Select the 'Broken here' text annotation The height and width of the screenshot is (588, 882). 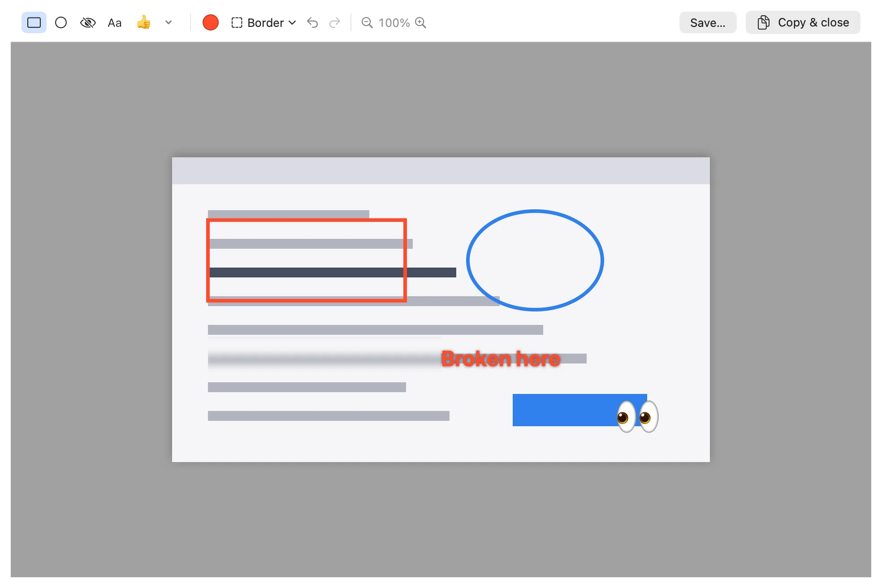pos(501,359)
